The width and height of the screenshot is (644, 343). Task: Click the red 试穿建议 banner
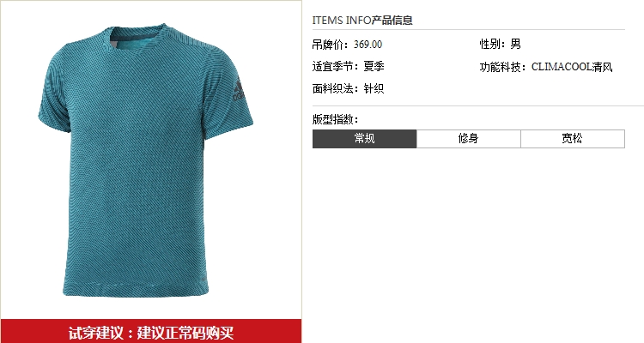[151, 332]
